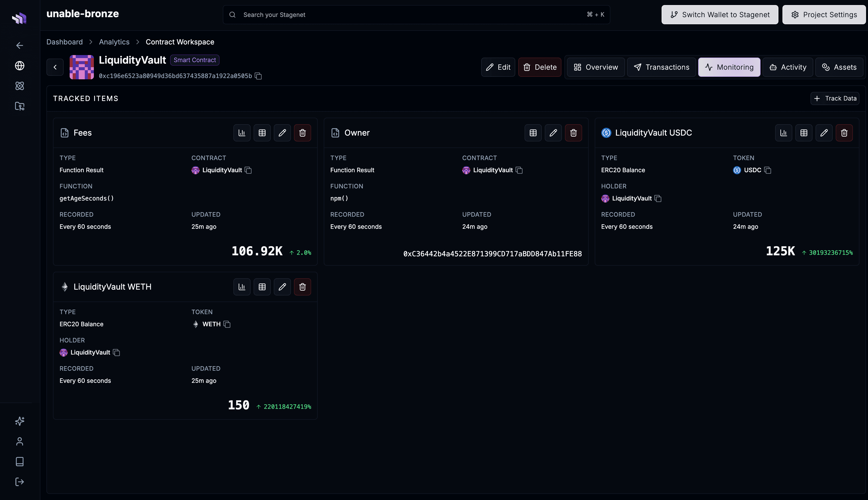Copy the contract address in the Fees card

tap(248, 170)
